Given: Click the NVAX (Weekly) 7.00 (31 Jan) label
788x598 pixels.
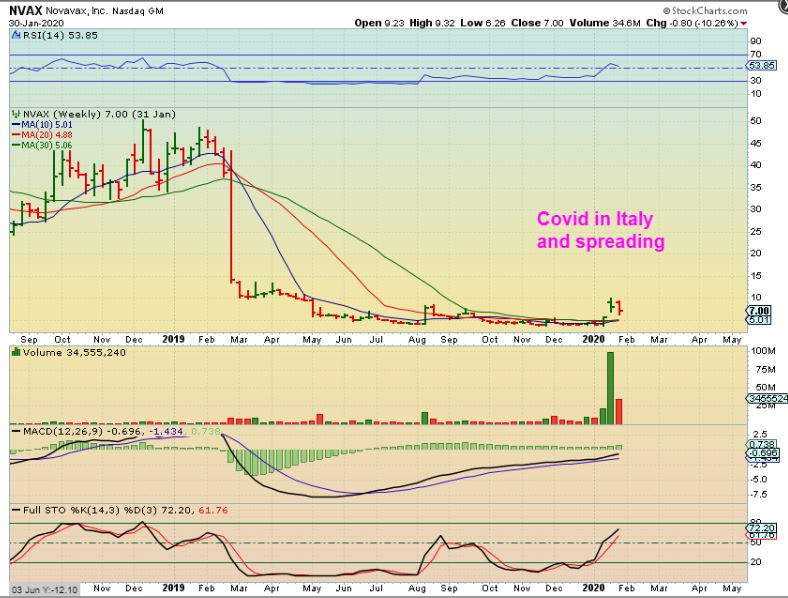Looking at the screenshot, I should click(x=100, y=115).
